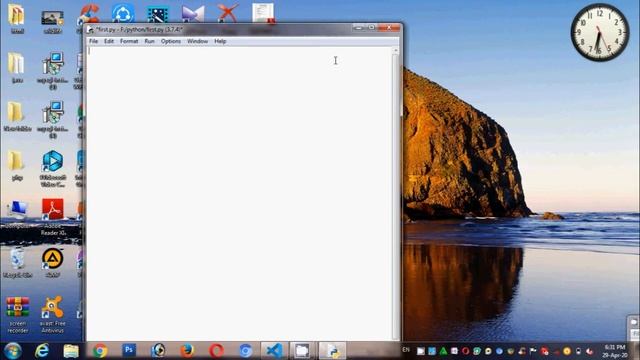Open the avast Free Antivirus desktop shortcut

[53, 314]
